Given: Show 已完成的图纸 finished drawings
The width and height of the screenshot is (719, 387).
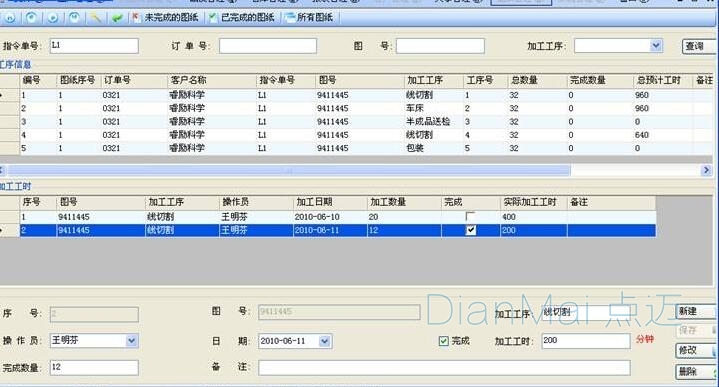Looking at the screenshot, I should pyautogui.click(x=242, y=18).
